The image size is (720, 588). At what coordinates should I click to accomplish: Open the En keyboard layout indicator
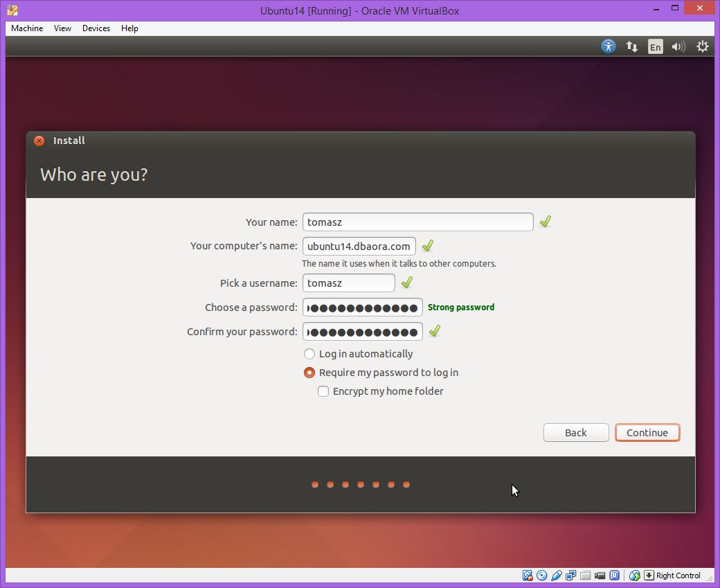pyautogui.click(x=655, y=46)
